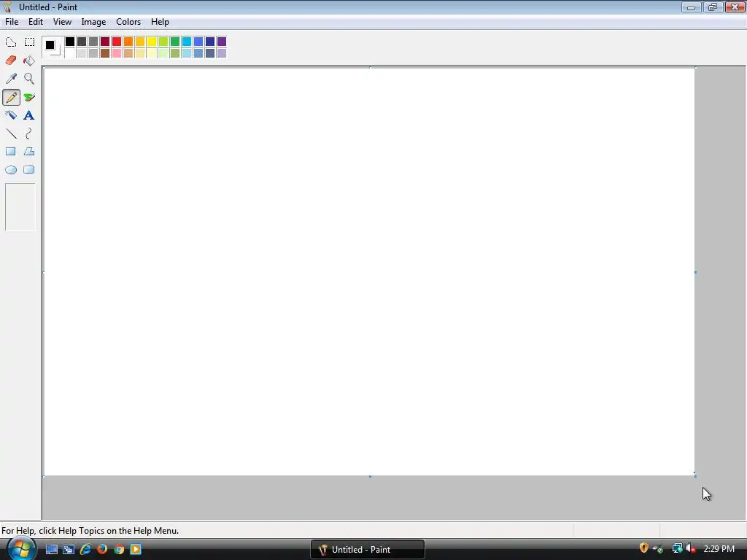Choose the Curve tool
The image size is (747, 560).
29,133
